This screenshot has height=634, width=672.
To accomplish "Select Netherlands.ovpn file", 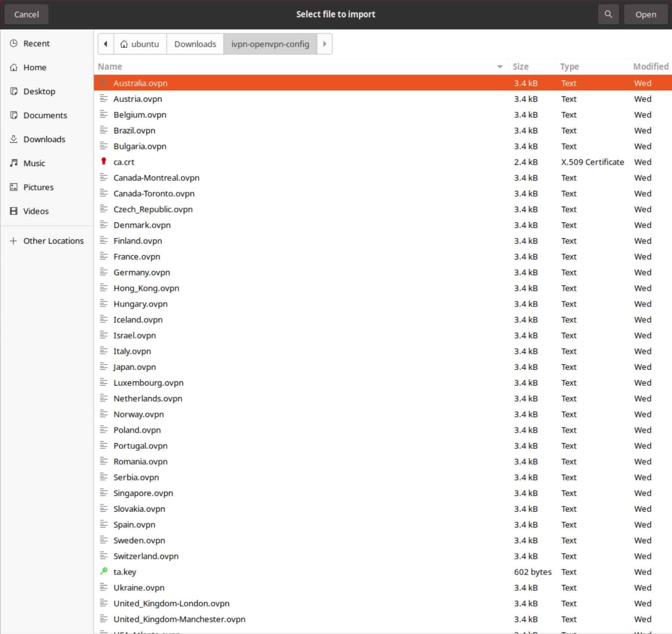I will 383,398.
